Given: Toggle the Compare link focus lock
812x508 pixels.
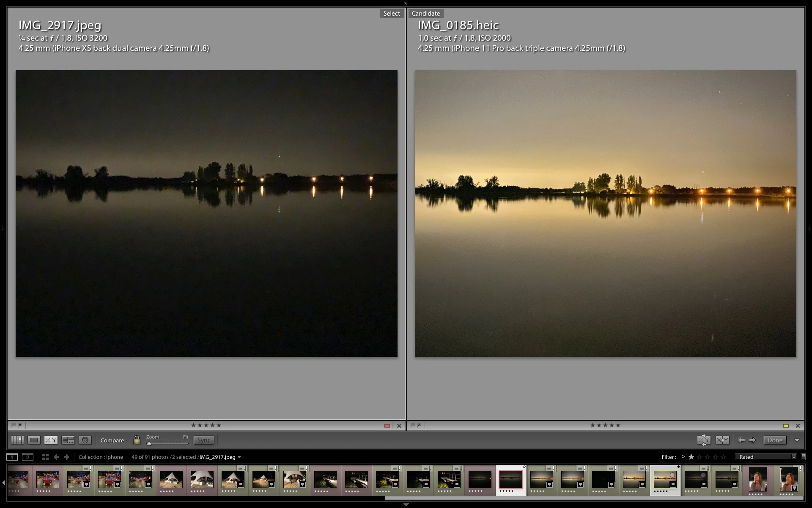Looking at the screenshot, I should [137, 440].
